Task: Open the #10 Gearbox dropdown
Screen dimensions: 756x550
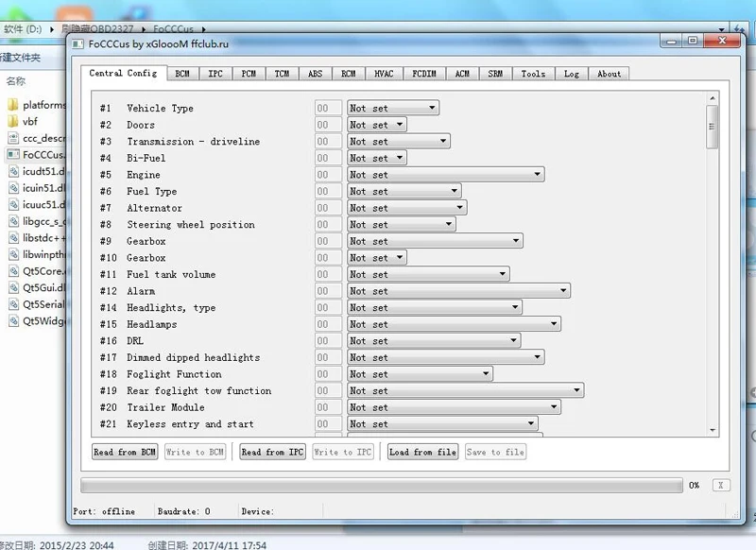Action: (x=376, y=258)
